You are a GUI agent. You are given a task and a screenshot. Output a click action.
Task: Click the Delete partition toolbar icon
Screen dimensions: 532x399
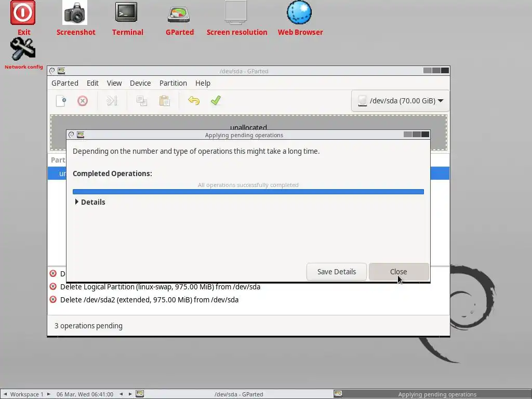[x=83, y=101]
